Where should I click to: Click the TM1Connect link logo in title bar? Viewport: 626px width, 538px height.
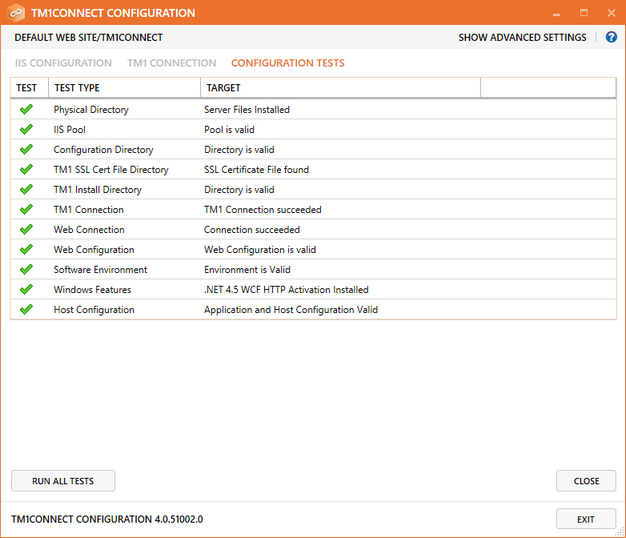coord(16,12)
